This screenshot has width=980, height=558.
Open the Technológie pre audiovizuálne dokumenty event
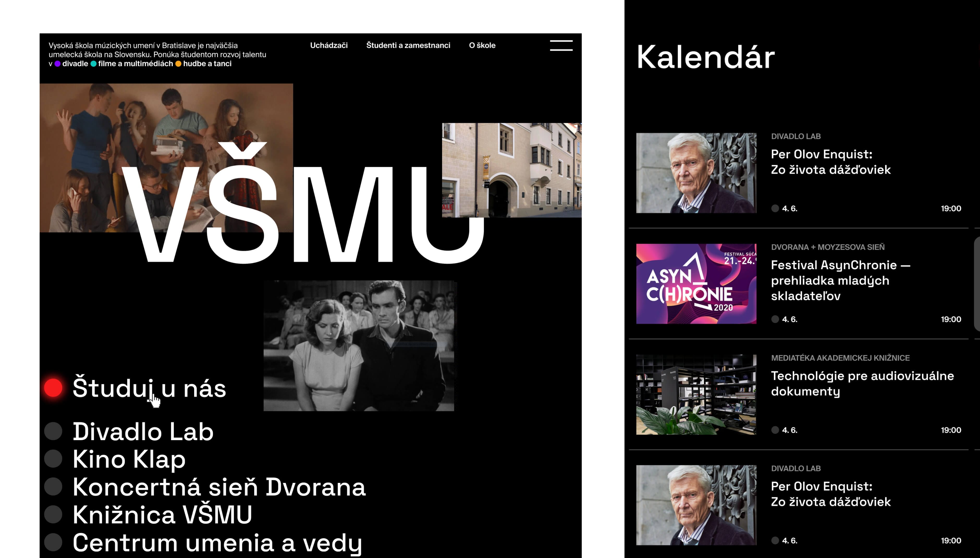(862, 383)
